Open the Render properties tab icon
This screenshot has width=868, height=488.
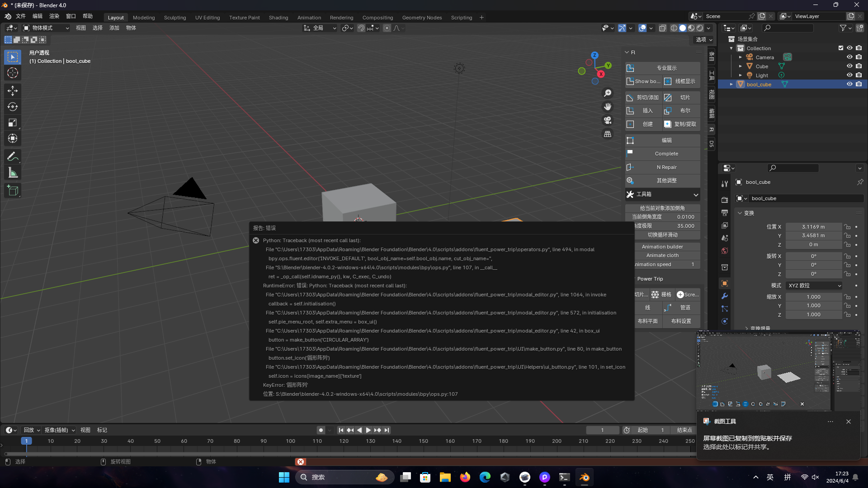[x=725, y=200]
